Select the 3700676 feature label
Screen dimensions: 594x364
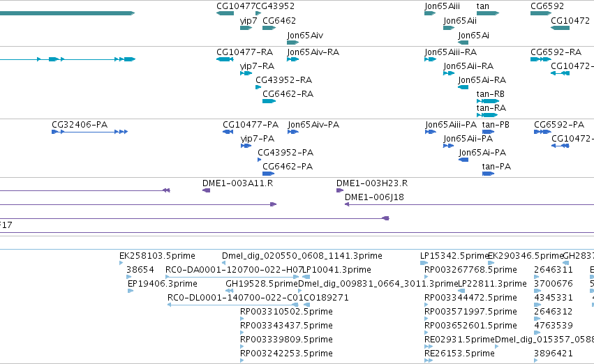pyautogui.click(x=553, y=284)
